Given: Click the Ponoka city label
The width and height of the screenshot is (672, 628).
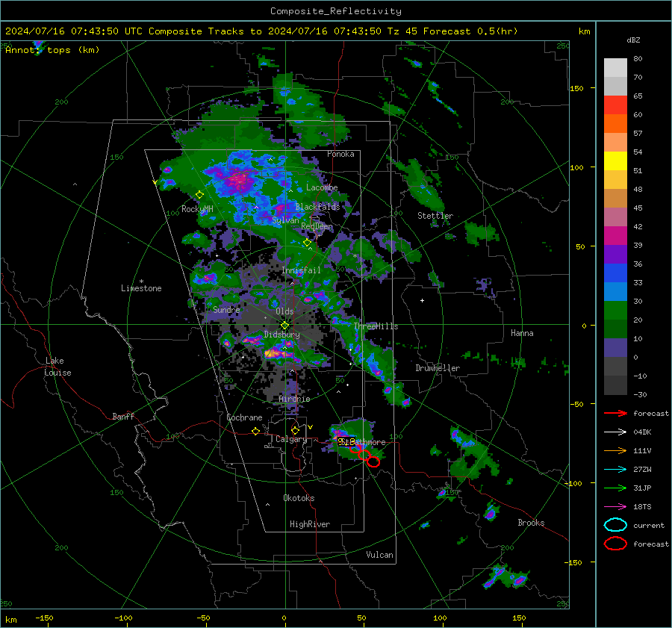Looking at the screenshot, I should click(340, 154).
